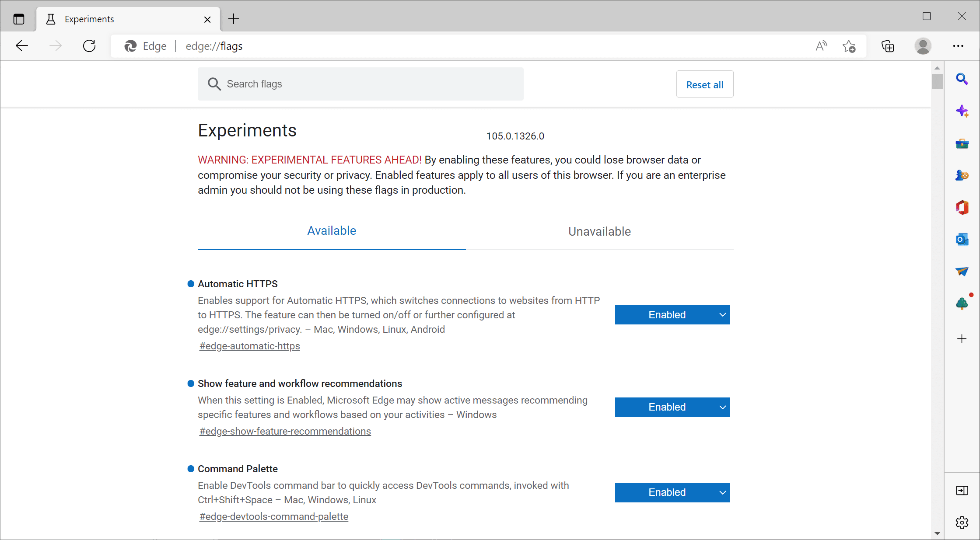
Task: Expand Automatic HTTPS Enabled dropdown
Action: [672, 315]
